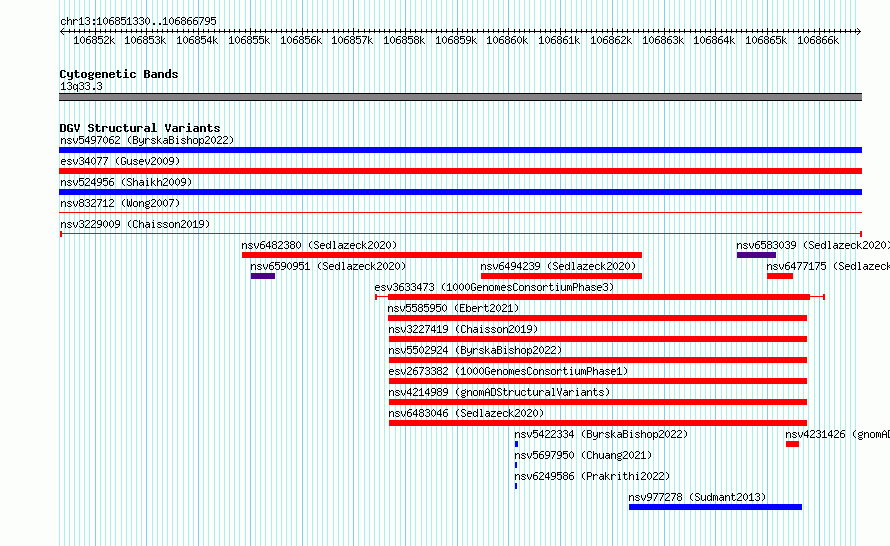Click the small red bar under nsv4231426
890x546 pixels.
(x=792, y=444)
